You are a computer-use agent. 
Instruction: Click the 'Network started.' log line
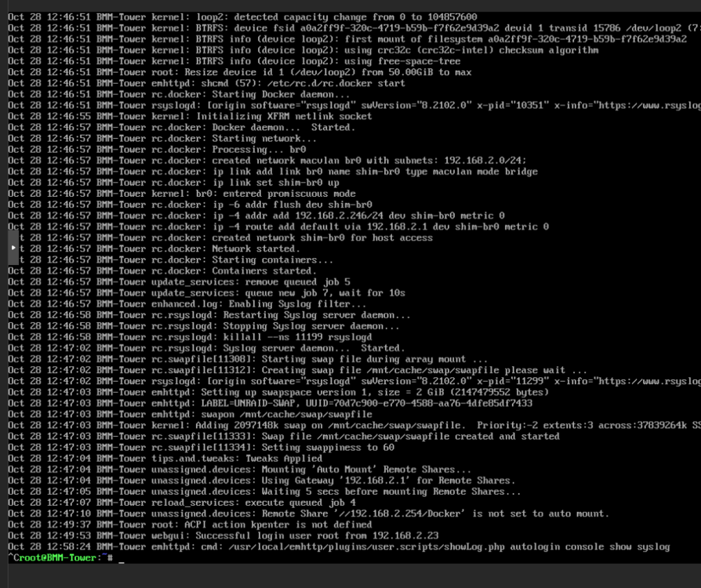159,249
